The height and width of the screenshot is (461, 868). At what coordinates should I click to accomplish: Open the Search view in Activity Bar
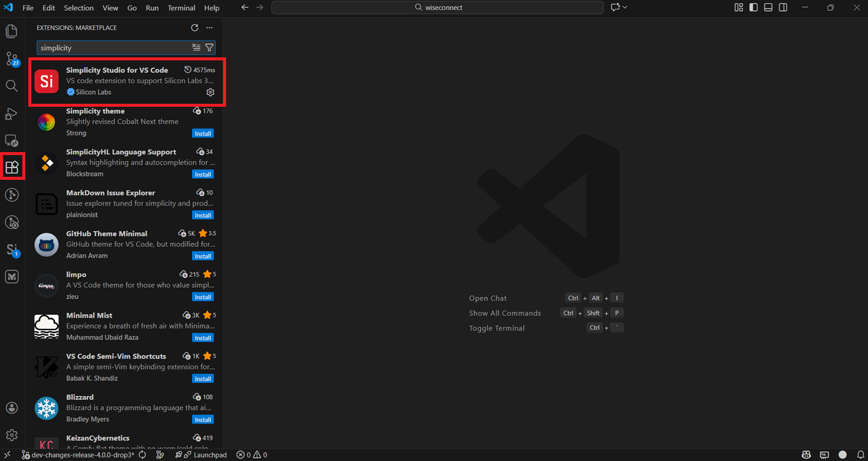[x=12, y=86]
